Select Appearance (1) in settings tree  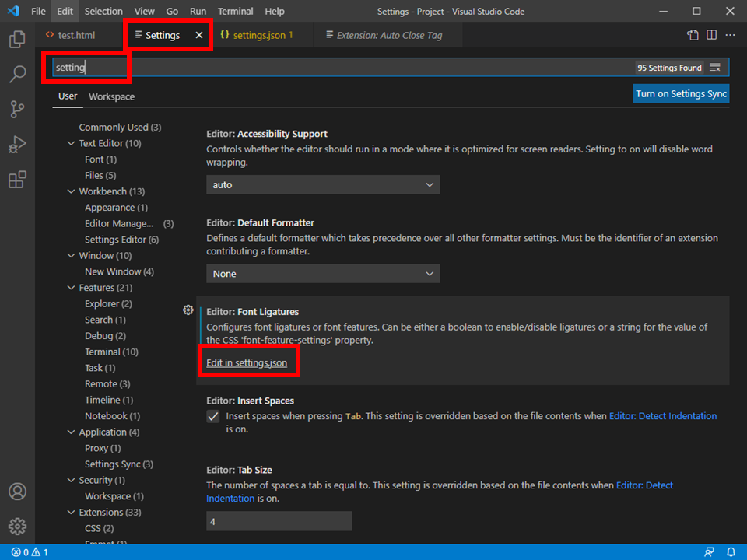click(116, 208)
